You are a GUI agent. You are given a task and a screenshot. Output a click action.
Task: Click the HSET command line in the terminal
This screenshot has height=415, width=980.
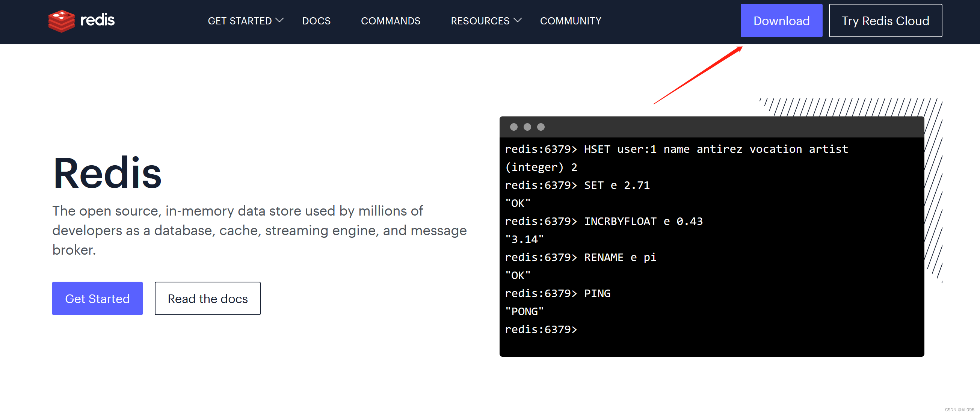point(676,149)
